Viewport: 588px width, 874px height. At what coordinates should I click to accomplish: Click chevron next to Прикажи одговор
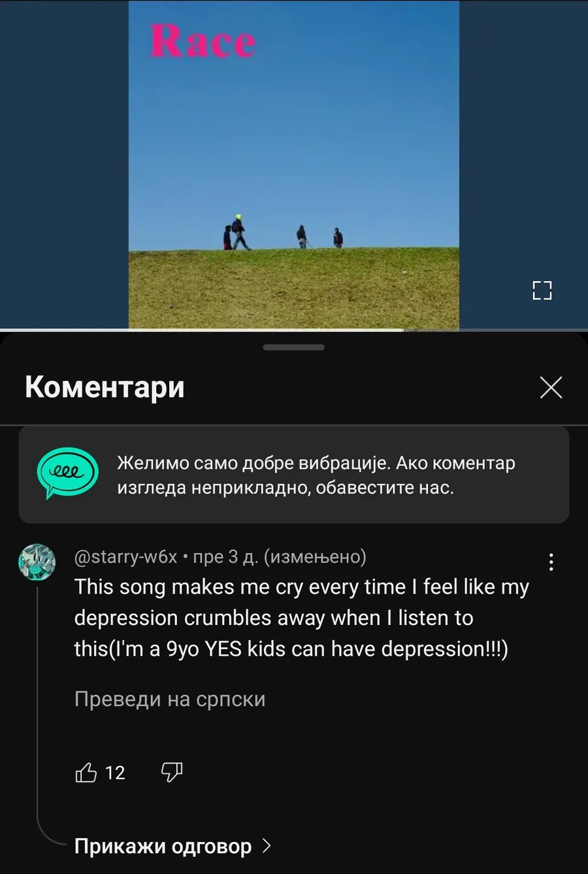(x=266, y=847)
